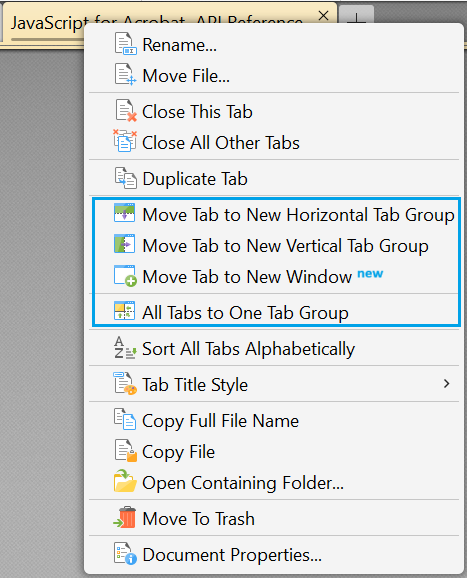Click the Move File icon
Image resolution: width=467 pixels, height=578 pixels.
click(125, 75)
